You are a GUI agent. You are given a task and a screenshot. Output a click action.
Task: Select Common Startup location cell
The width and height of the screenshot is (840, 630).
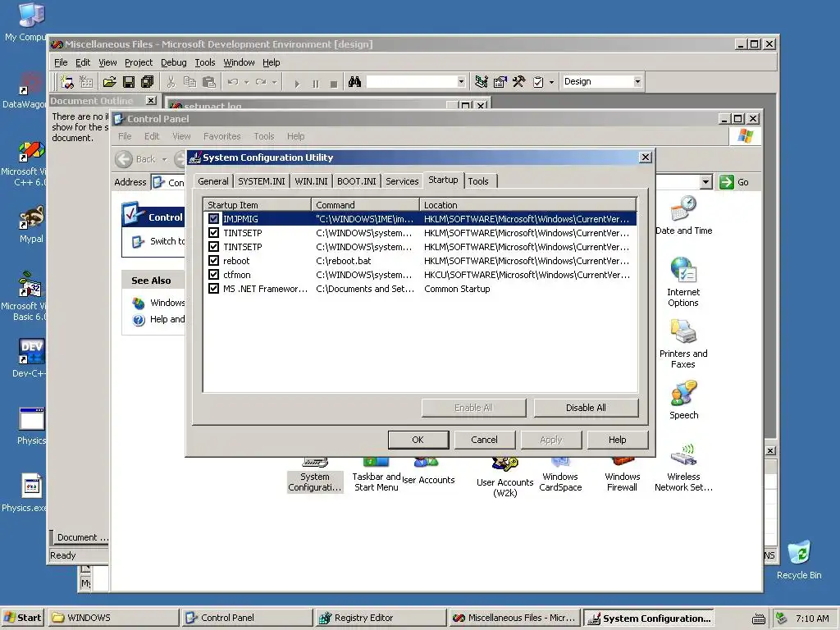pyautogui.click(x=457, y=289)
